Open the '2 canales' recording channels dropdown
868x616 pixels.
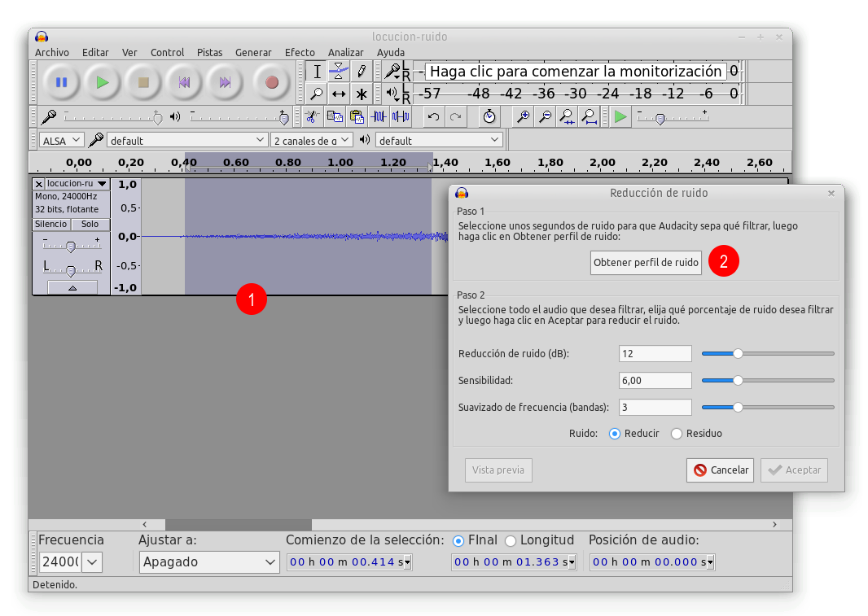point(312,141)
